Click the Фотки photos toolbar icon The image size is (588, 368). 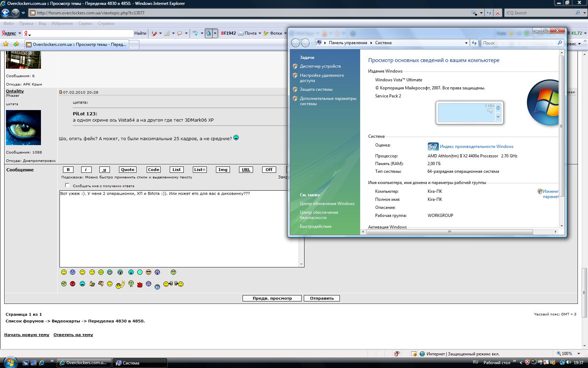[273, 33]
